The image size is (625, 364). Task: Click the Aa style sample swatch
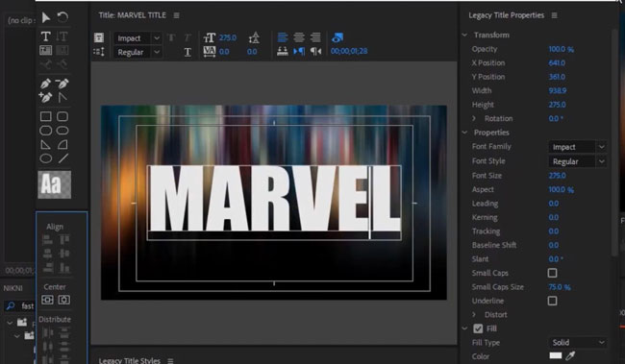tap(55, 184)
